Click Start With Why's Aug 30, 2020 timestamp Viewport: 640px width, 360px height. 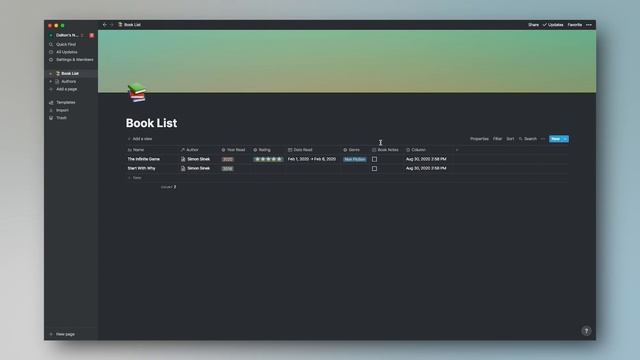pos(426,168)
